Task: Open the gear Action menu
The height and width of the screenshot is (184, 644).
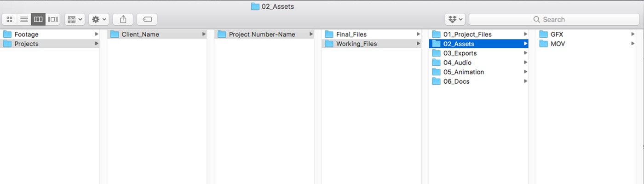Action: [x=99, y=19]
